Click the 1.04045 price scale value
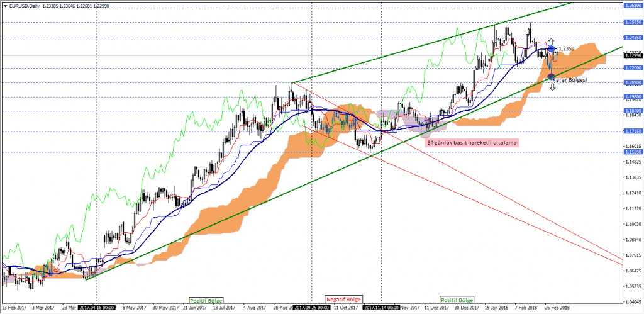 tap(633, 302)
